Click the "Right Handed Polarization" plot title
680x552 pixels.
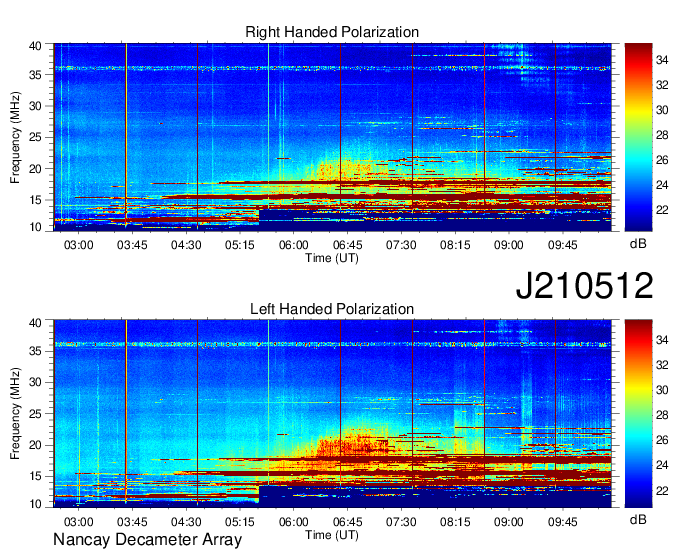332,32
